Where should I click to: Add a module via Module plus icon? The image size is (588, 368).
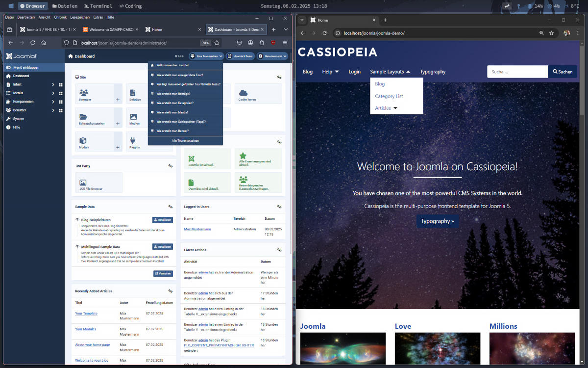(118, 147)
